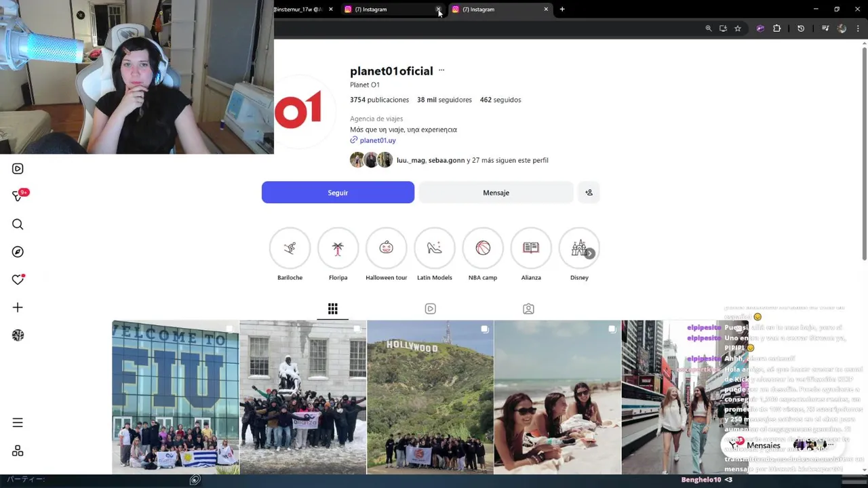Click 38 mil seguidores count

pyautogui.click(x=444, y=100)
